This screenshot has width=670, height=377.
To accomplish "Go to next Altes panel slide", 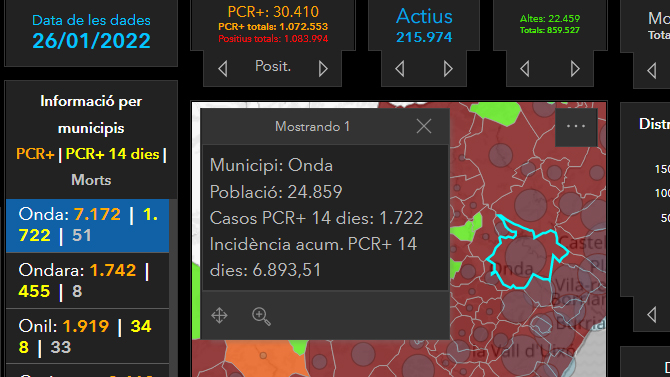I will tap(575, 68).
